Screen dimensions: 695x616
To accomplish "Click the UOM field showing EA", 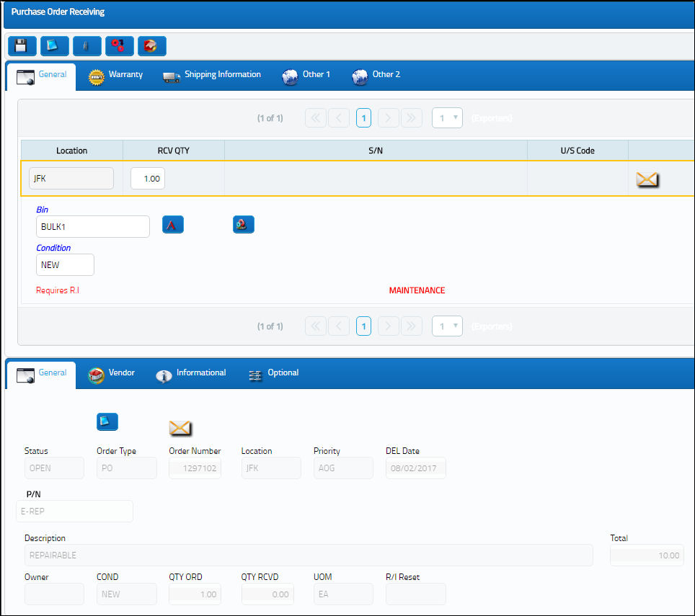I will [343, 594].
